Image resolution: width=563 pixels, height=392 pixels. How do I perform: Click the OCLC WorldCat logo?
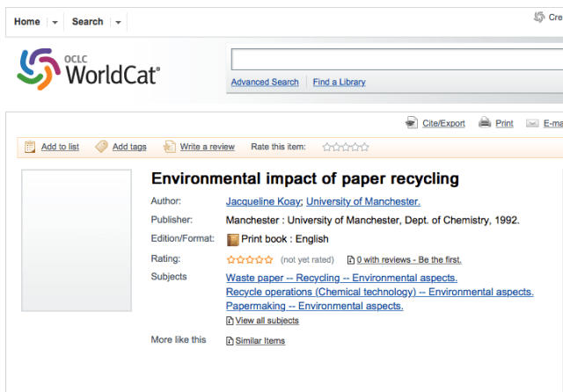click(88, 69)
